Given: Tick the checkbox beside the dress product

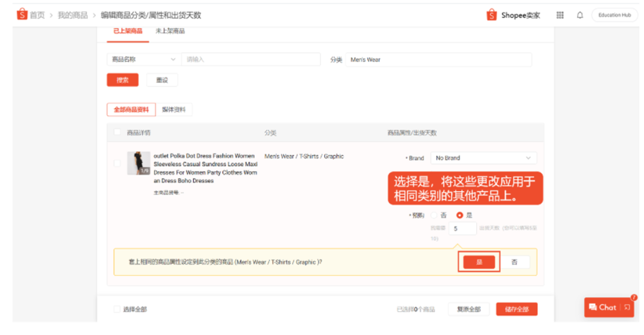Looking at the screenshot, I should pyautogui.click(x=117, y=163).
